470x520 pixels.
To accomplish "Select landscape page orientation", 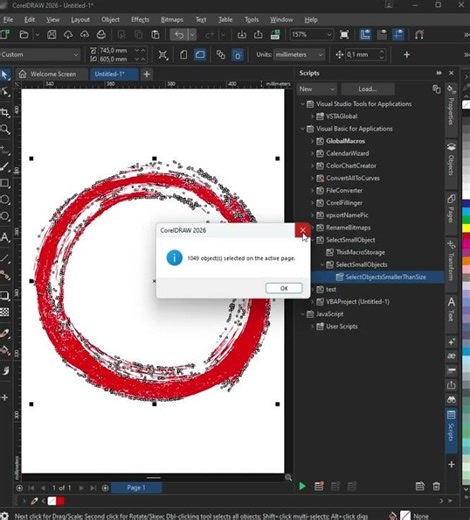I will (200, 55).
